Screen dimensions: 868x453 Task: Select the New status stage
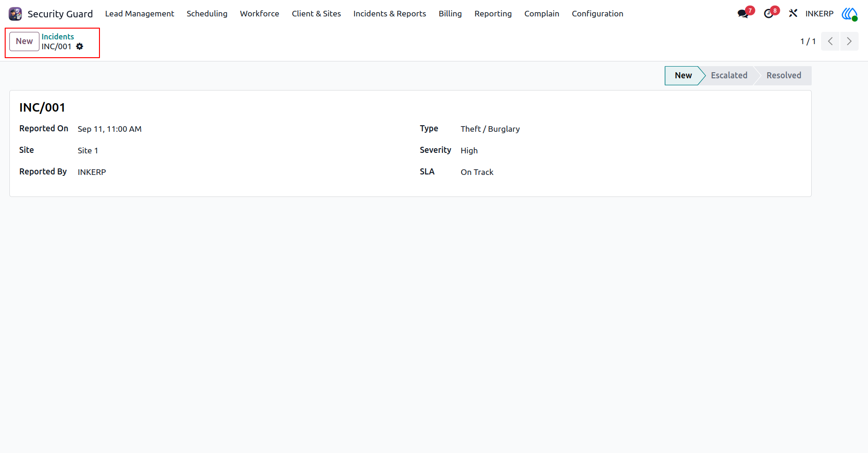(683, 75)
